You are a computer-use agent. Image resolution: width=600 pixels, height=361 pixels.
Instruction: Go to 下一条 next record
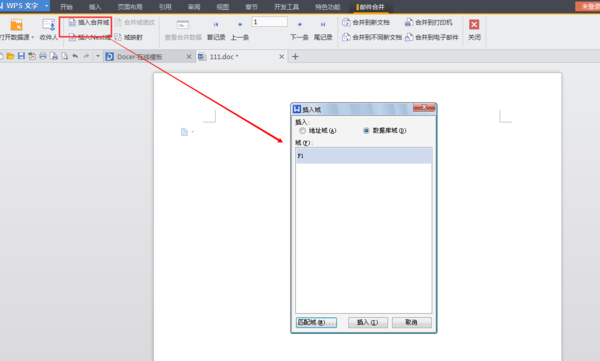pyautogui.click(x=299, y=31)
